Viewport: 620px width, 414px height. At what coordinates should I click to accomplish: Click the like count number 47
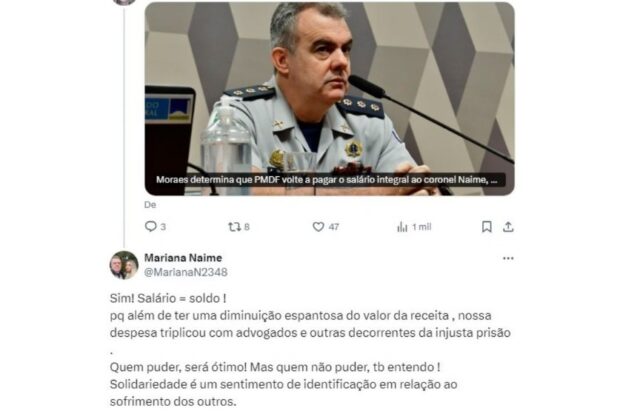click(334, 227)
